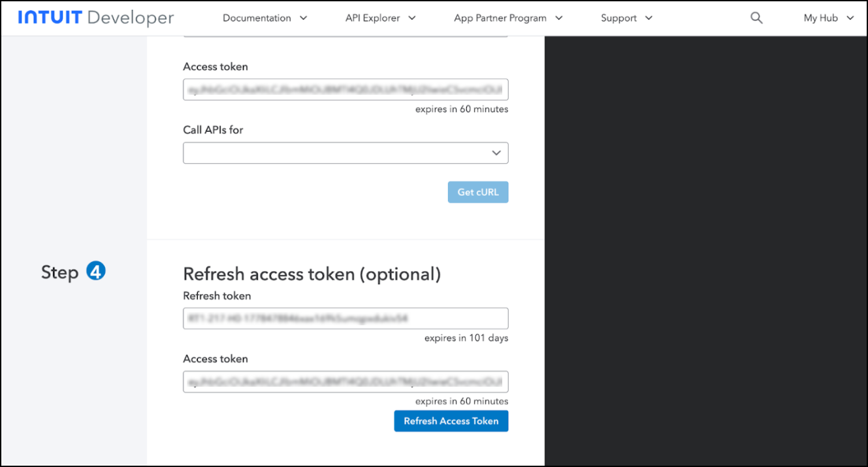
Task: Open the API Explorer menu
Action: (x=372, y=18)
